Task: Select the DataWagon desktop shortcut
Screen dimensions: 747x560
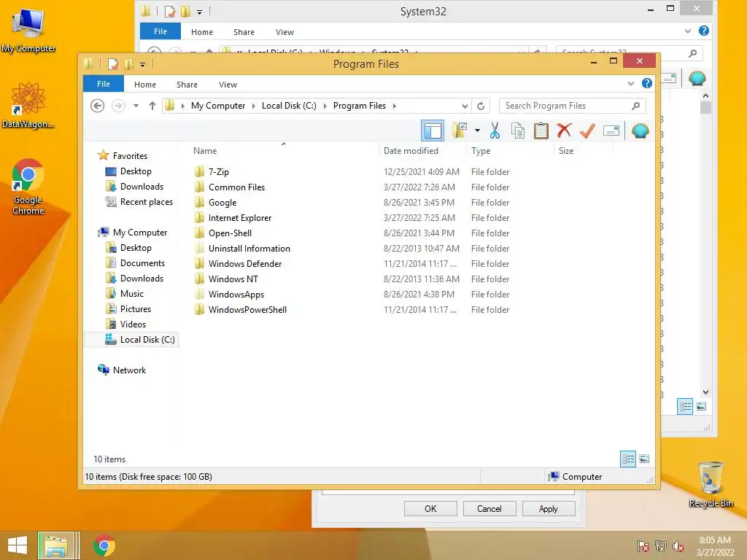Action: pyautogui.click(x=28, y=105)
